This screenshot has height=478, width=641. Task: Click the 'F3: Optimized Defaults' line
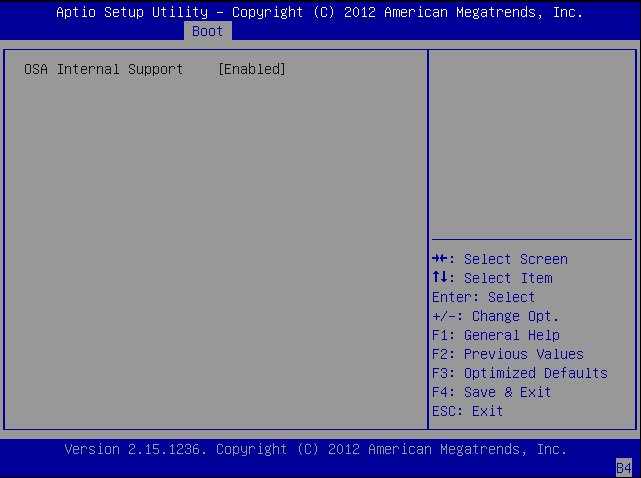point(520,373)
